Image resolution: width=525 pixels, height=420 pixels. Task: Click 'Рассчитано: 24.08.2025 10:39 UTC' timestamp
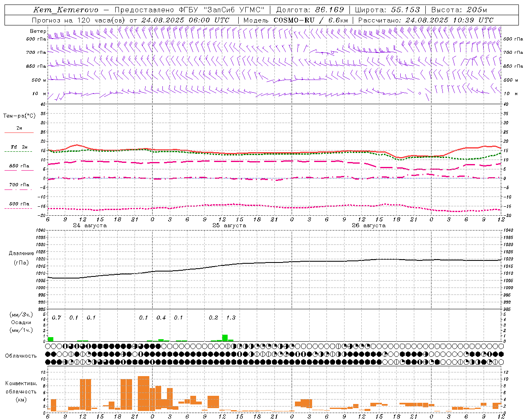[x=426, y=20]
